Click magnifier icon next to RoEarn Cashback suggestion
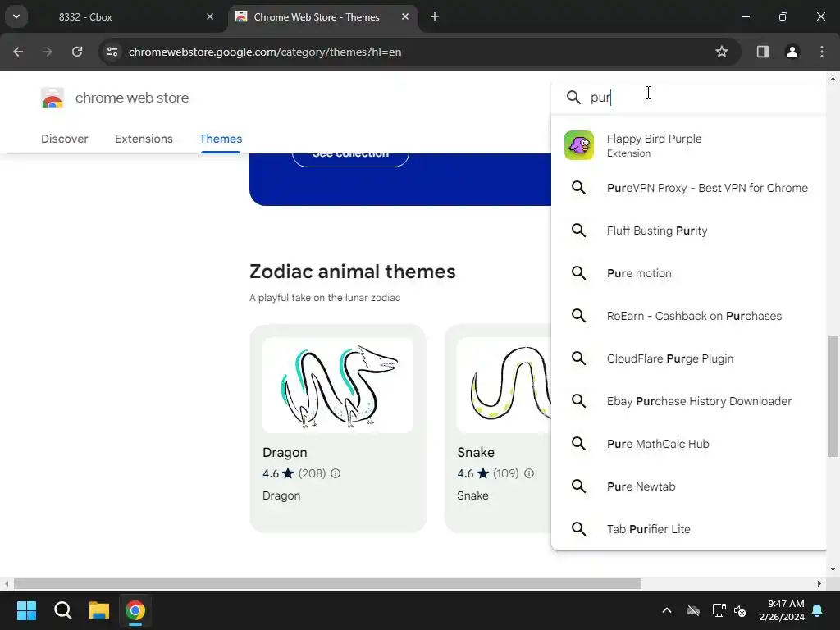Image resolution: width=840 pixels, height=630 pixels. pos(578,316)
